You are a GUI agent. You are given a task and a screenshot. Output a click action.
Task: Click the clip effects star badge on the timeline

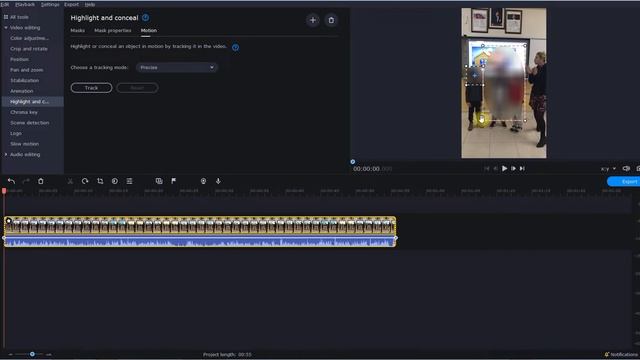8,221
